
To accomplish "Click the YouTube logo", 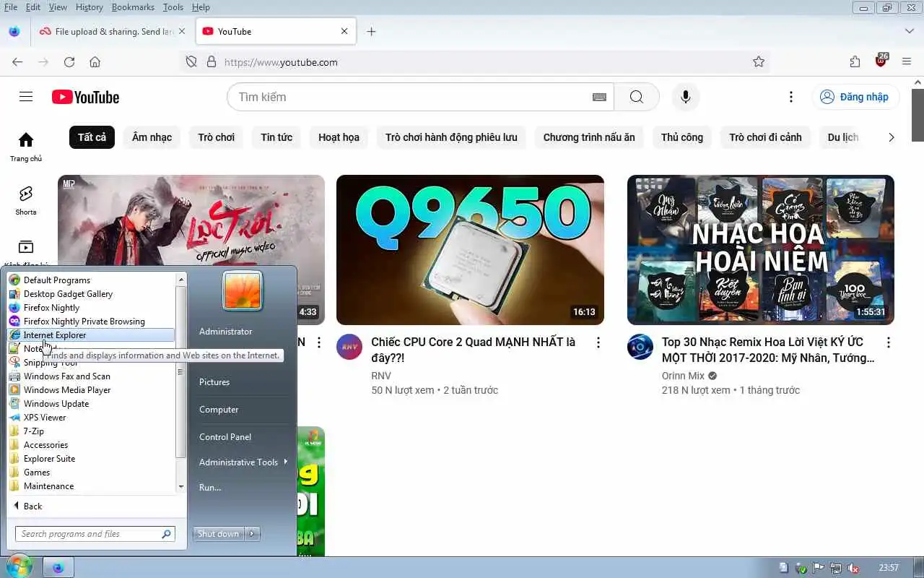I will pos(85,97).
